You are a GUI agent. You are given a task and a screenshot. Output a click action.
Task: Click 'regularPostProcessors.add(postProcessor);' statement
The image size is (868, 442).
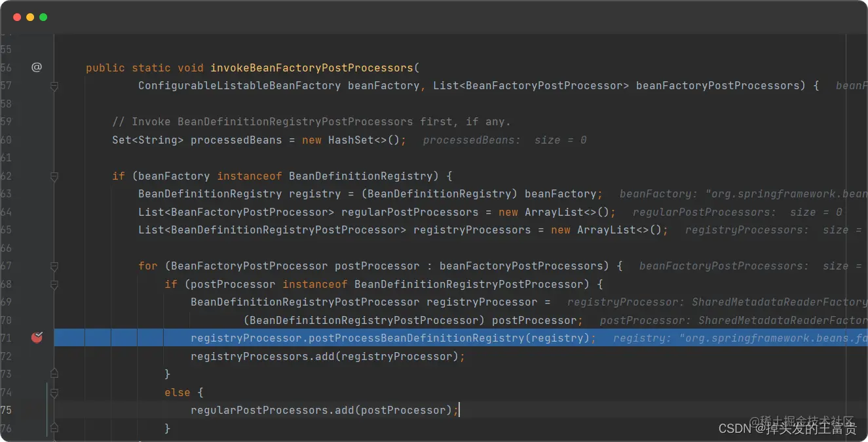[x=324, y=411]
